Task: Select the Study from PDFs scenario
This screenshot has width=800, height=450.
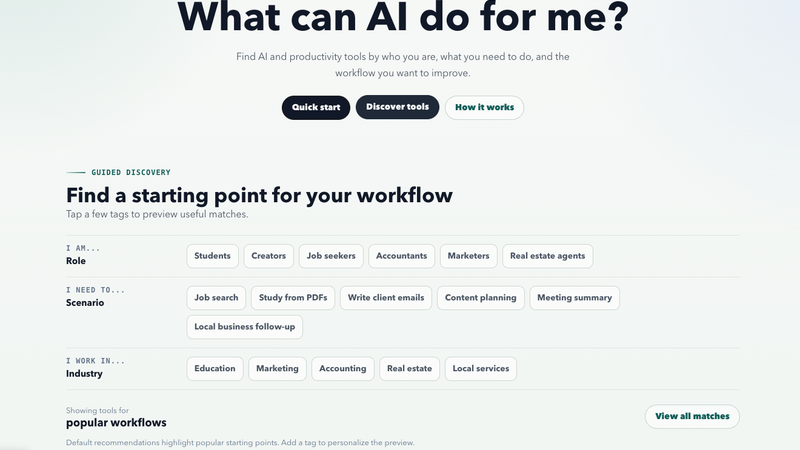Action: coord(293,298)
